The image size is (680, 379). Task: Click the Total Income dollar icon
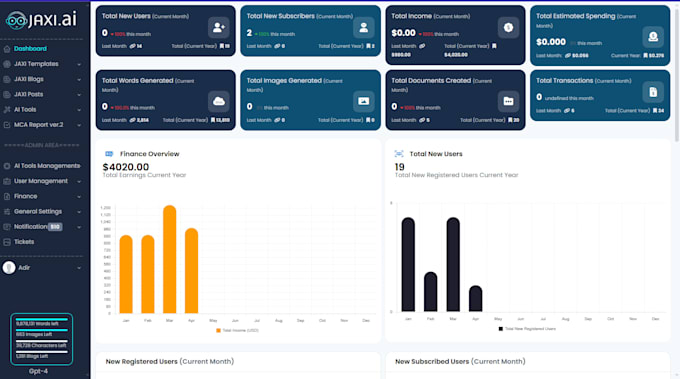click(x=508, y=28)
